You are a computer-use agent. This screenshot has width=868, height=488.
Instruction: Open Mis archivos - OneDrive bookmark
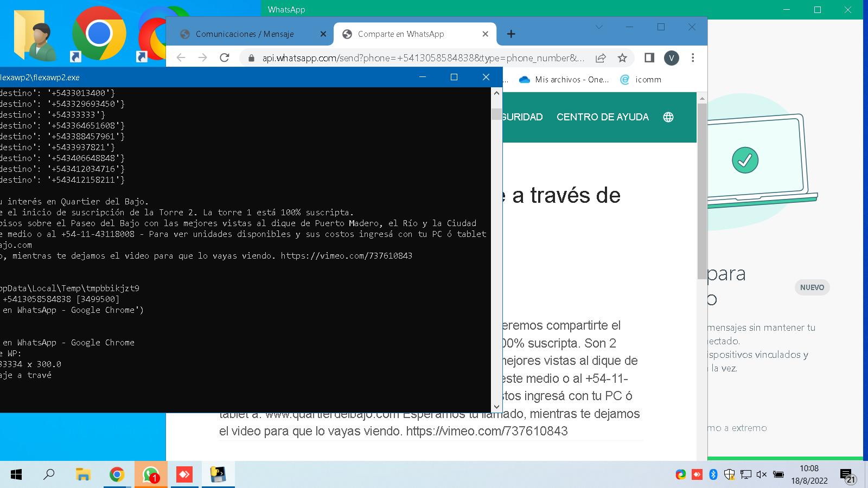564,80
